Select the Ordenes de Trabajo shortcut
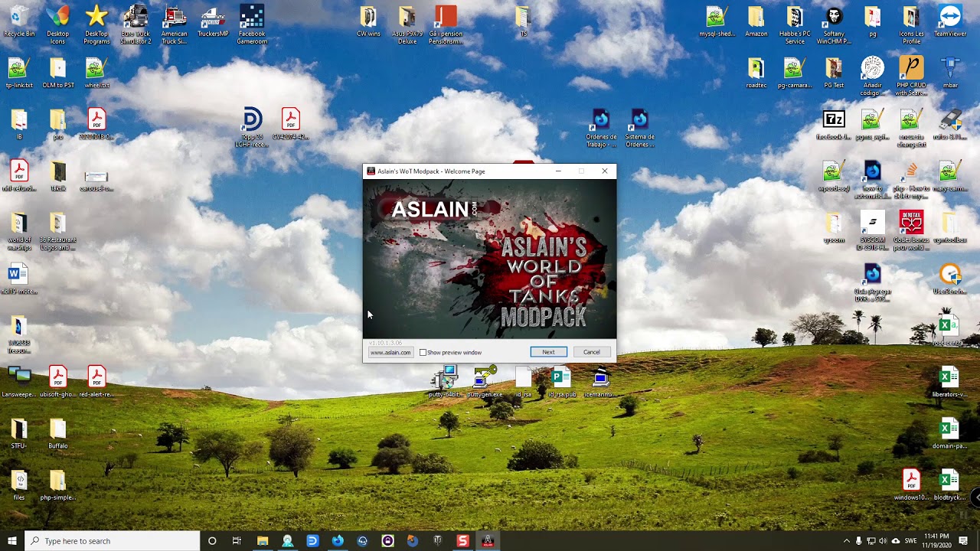This screenshot has height=551, width=980. click(601, 128)
